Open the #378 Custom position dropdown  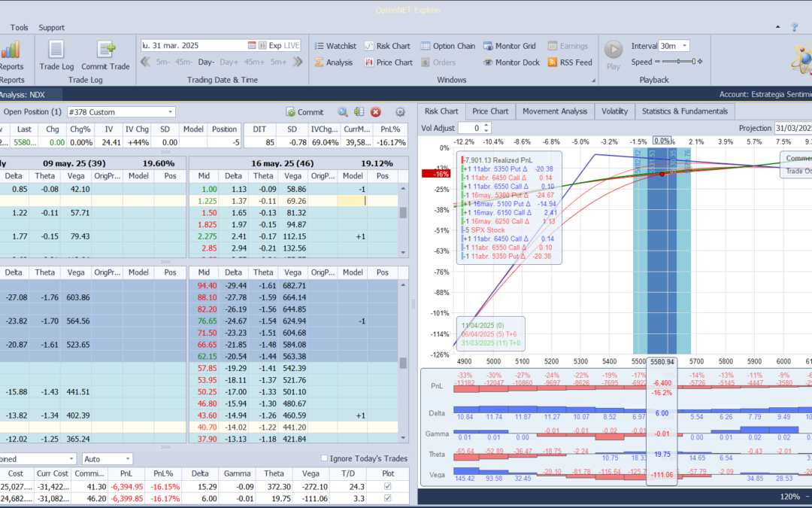pyautogui.click(x=170, y=112)
